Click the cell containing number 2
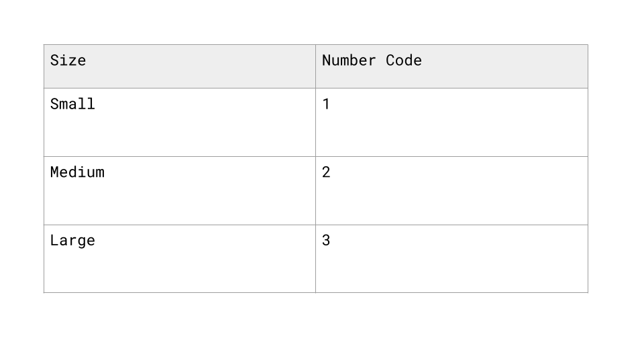Screen dimensions: 644x362 click(451, 190)
